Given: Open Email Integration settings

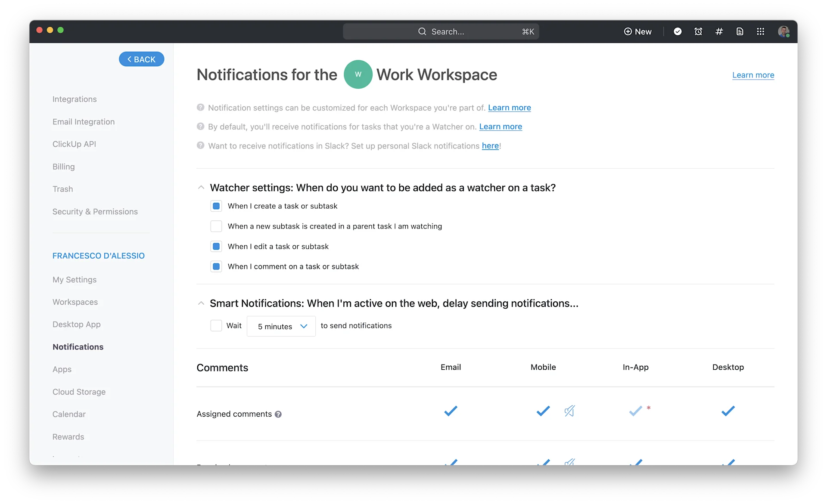Looking at the screenshot, I should 84,122.
